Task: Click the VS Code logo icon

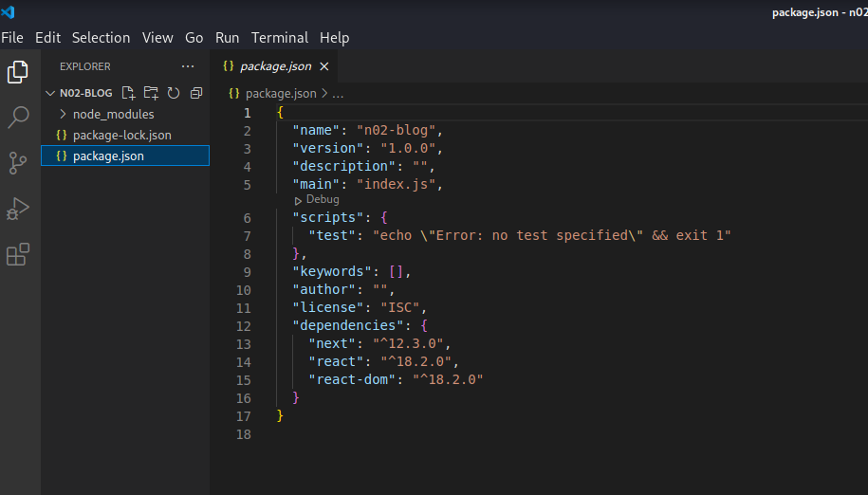Action: pyautogui.click(x=8, y=11)
